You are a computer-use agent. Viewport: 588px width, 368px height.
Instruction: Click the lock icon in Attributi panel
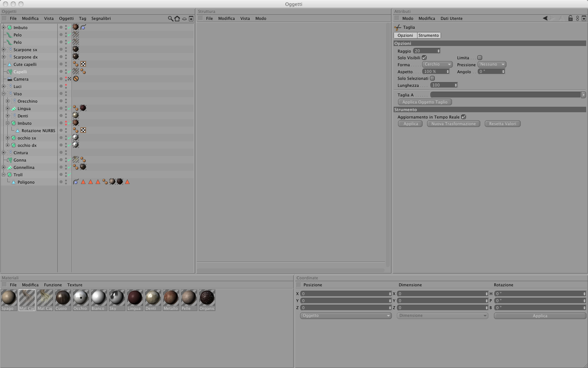(570, 18)
